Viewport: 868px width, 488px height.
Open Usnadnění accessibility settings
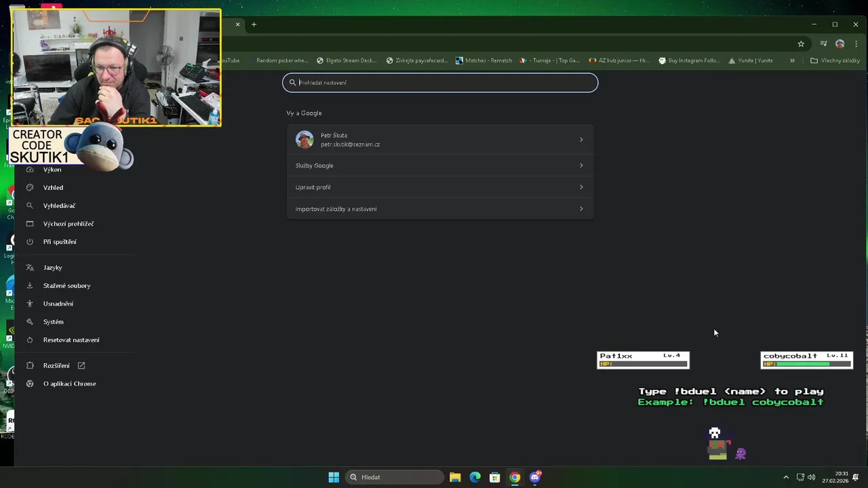(58, 304)
